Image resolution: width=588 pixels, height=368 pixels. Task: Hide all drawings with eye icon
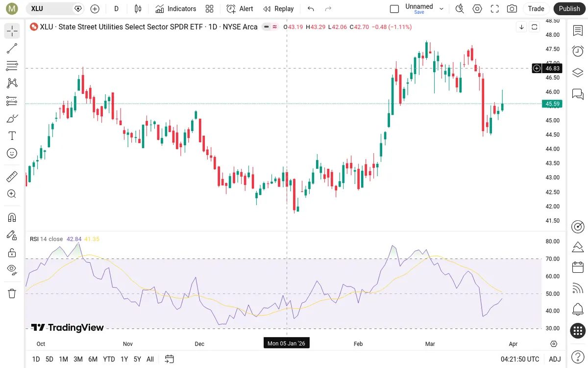(12, 270)
